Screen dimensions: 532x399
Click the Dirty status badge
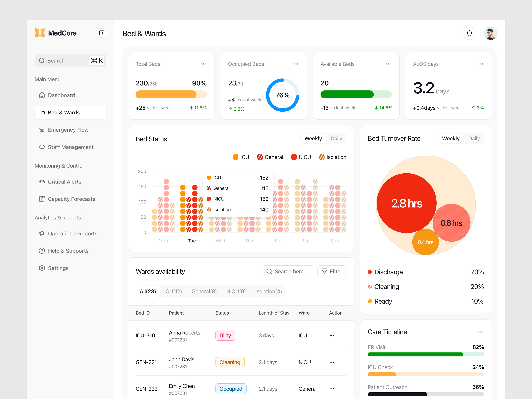225,335
